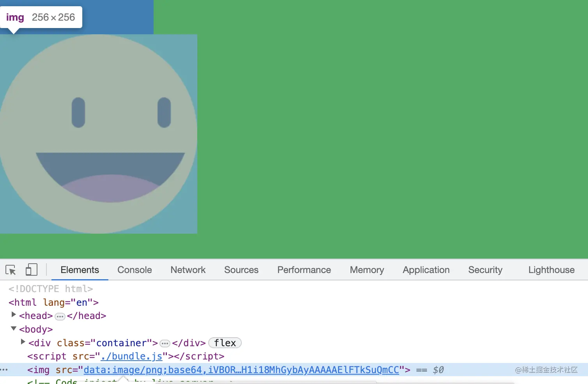
Task: Collapse the body element node
Action: 14,328
